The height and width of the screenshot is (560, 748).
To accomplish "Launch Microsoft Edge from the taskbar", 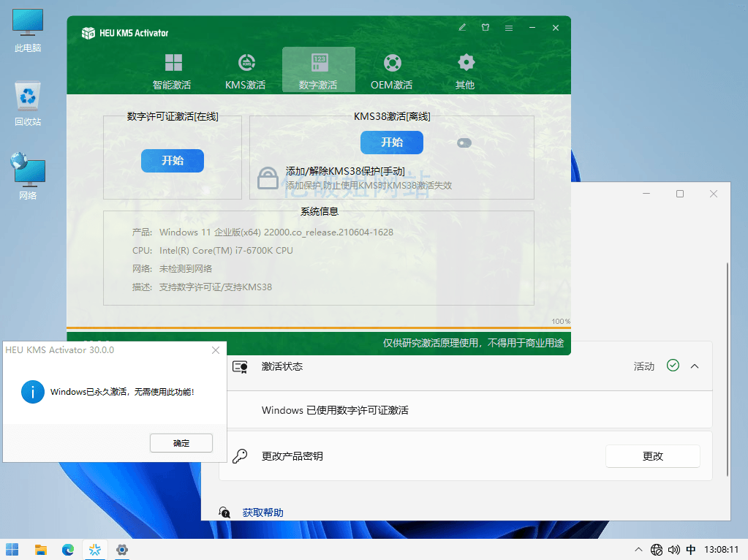I will pos(68,550).
